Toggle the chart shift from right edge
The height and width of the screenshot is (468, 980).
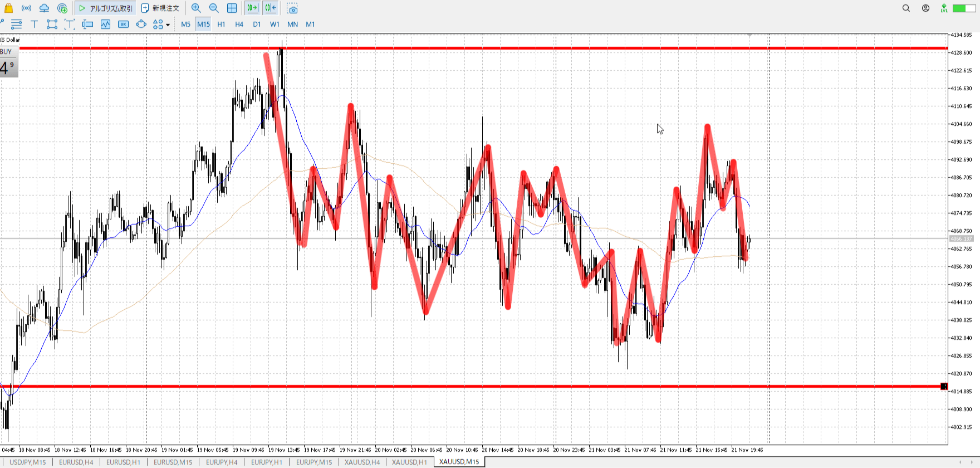pyautogui.click(x=271, y=8)
